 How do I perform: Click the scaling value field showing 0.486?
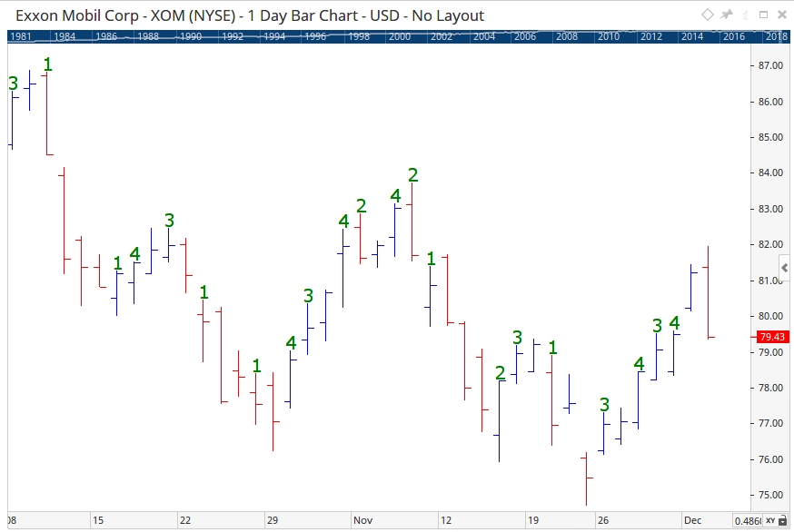(748, 520)
